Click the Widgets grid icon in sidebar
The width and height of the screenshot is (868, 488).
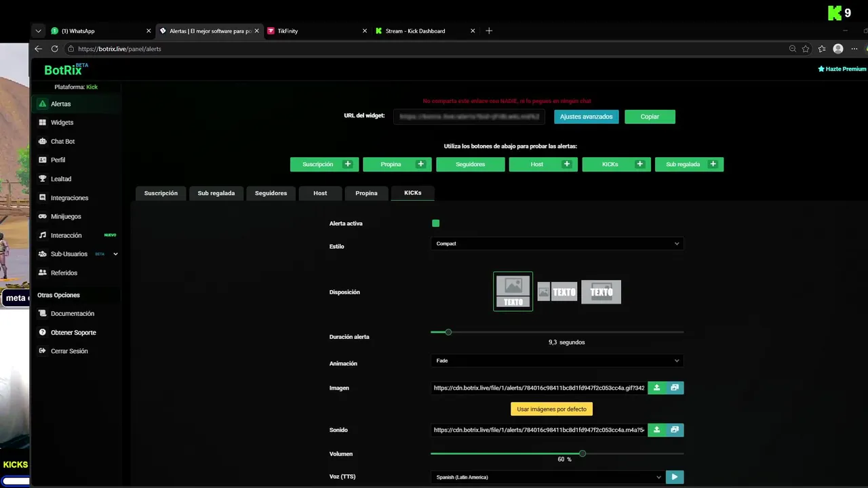(43, 123)
